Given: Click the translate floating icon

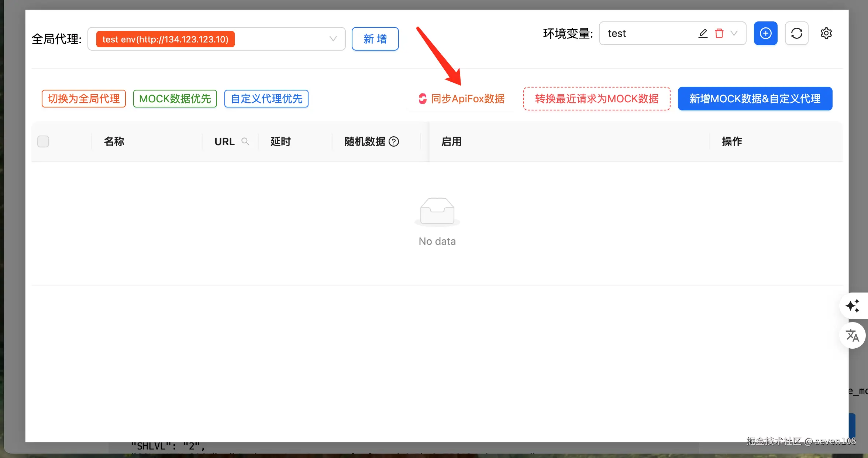Looking at the screenshot, I should coord(852,335).
